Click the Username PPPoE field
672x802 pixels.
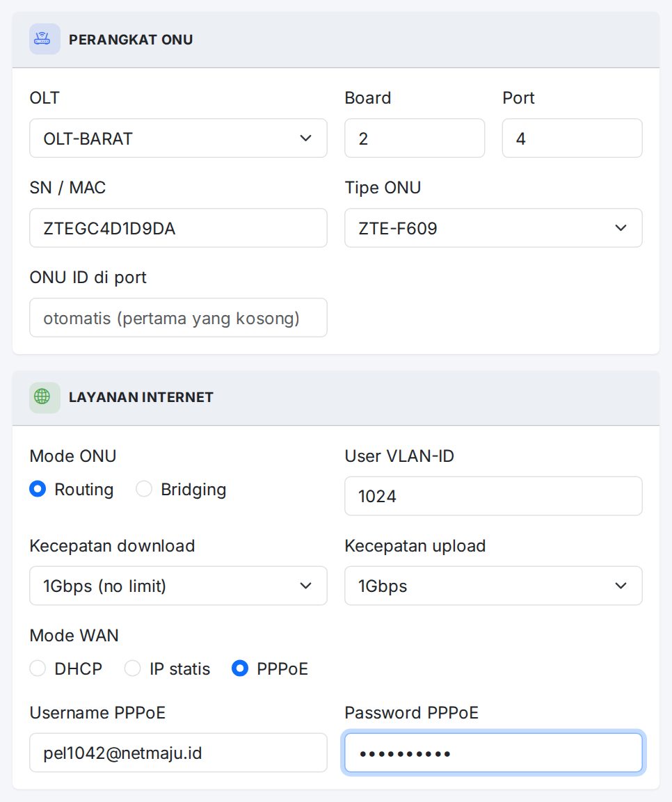178,753
